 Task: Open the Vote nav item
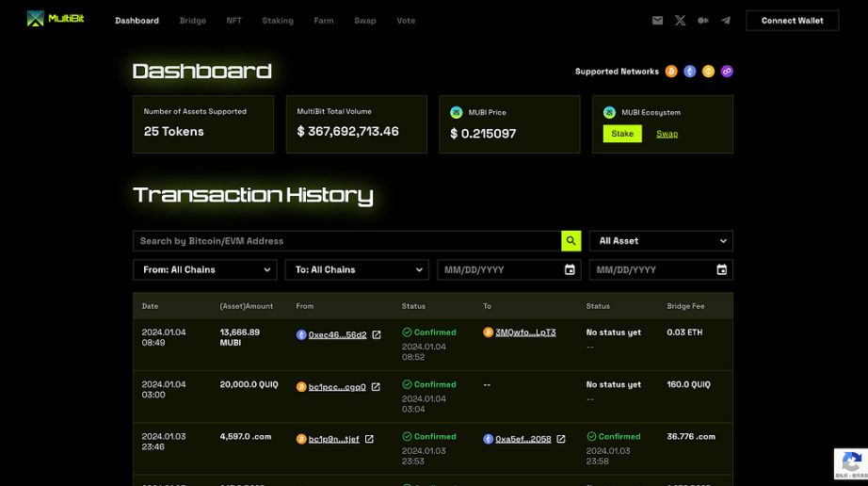406,21
